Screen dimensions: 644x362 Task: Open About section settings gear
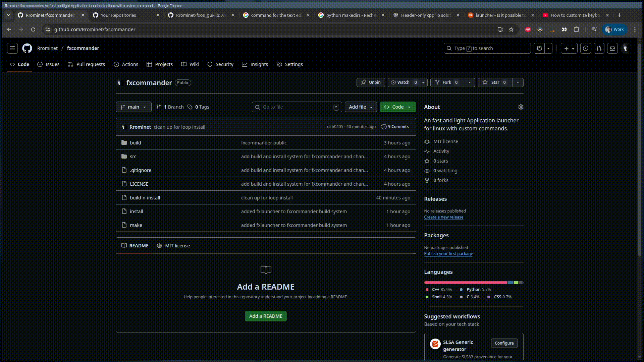[x=521, y=107]
